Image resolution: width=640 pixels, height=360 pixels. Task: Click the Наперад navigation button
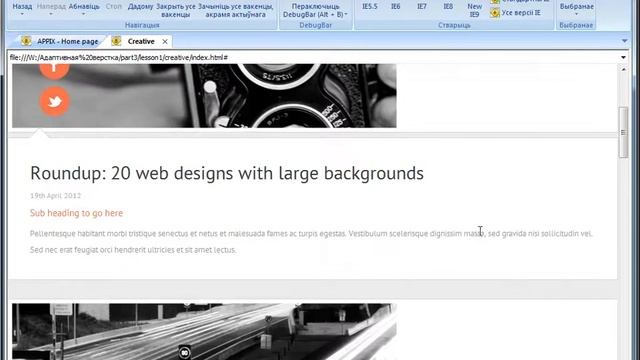[x=51, y=7]
